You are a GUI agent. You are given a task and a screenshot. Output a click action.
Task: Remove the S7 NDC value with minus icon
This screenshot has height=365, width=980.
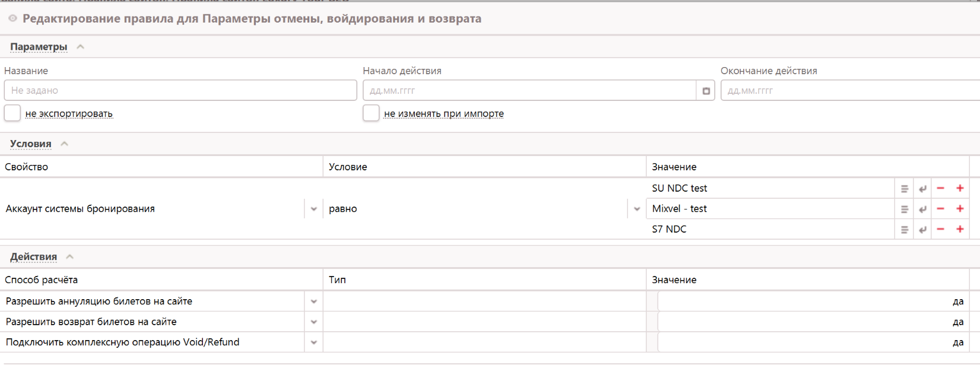coord(940,230)
